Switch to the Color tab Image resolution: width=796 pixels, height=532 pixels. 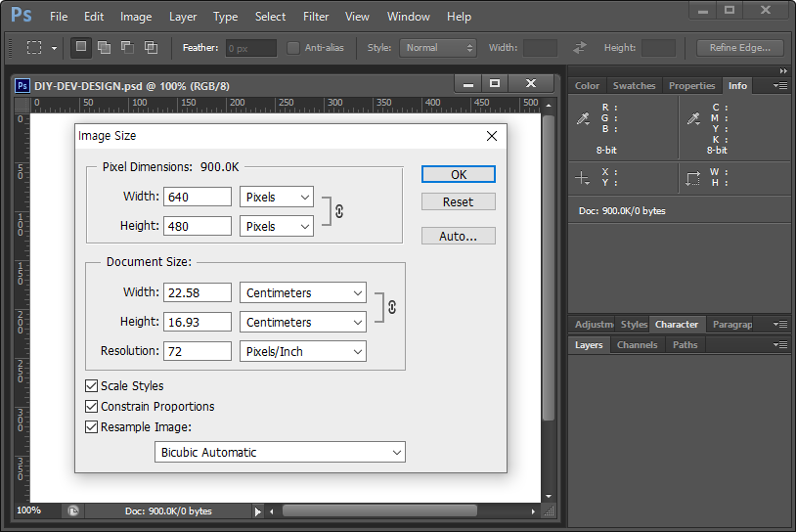[x=587, y=86]
